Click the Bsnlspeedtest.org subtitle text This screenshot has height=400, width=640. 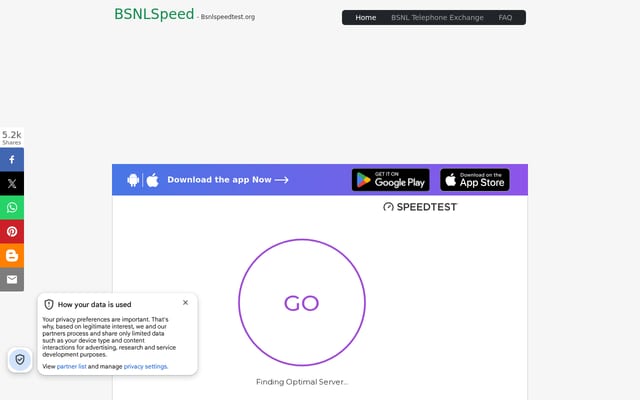[x=227, y=17]
